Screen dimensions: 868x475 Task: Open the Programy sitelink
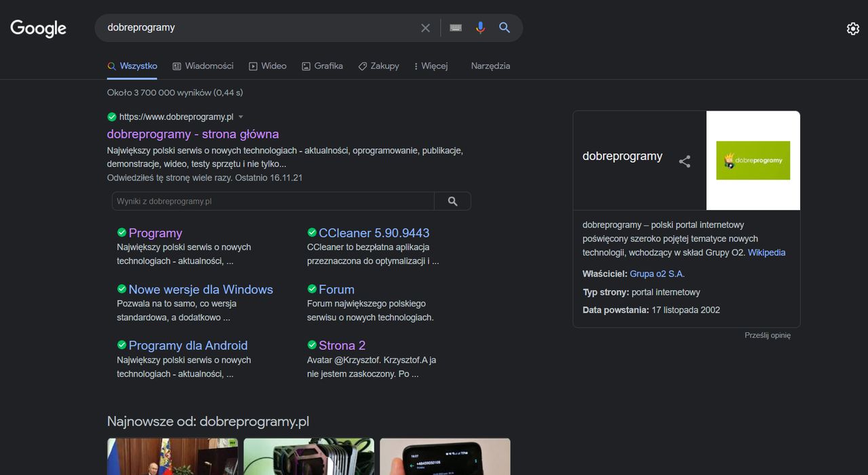pyautogui.click(x=155, y=233)
